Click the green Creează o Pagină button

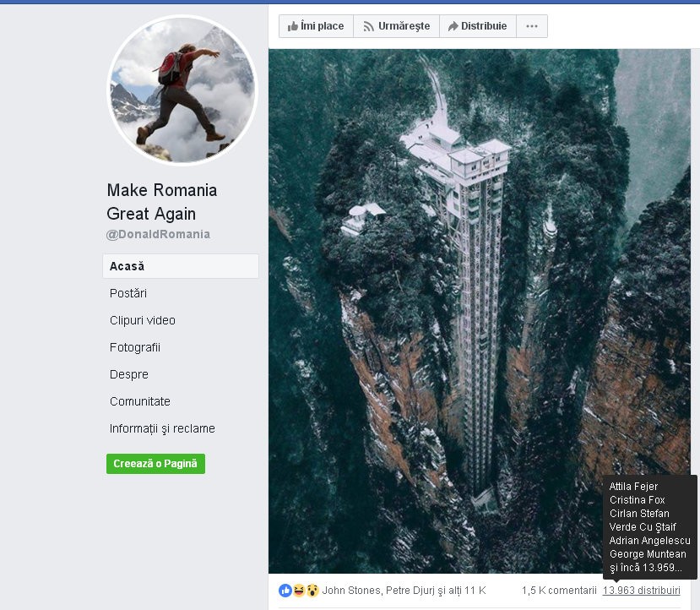(x=155, y=464)
